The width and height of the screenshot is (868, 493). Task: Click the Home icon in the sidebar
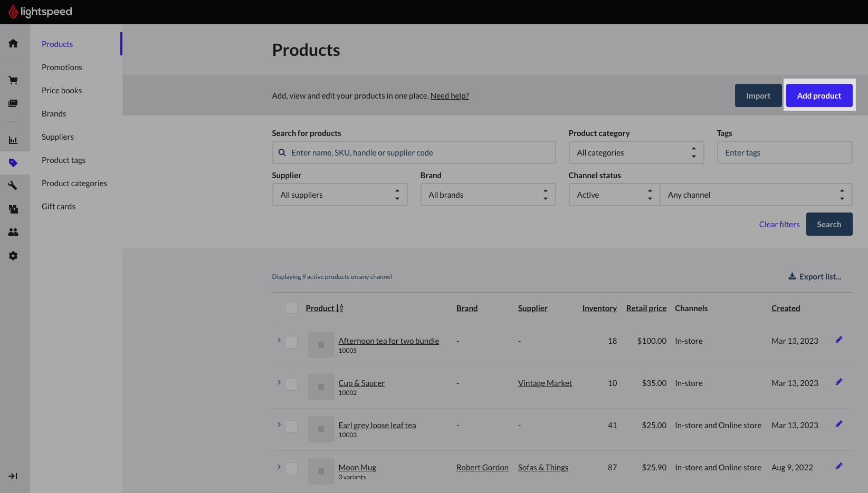pos(13,43)
